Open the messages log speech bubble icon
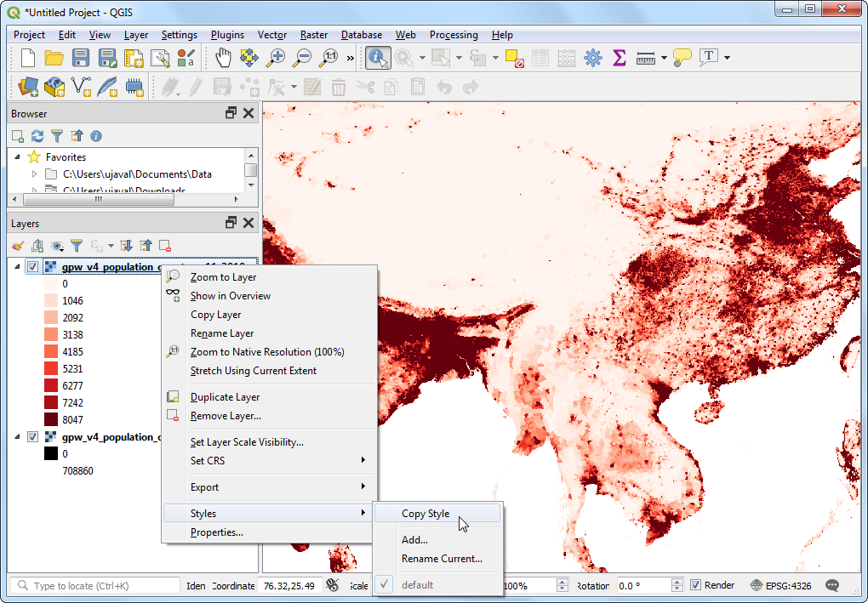The width and height of the screenshot is (868, 603). pos(832,586)
